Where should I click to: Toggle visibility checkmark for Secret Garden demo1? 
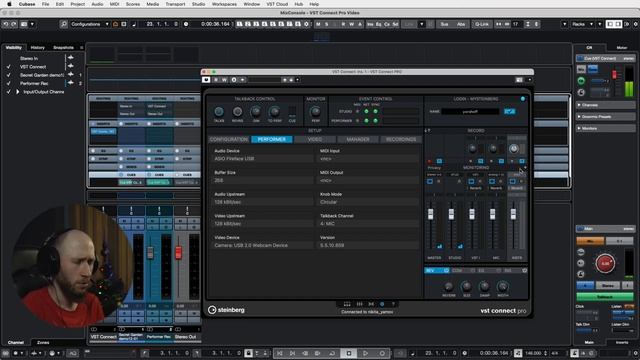tap(9, 75)
